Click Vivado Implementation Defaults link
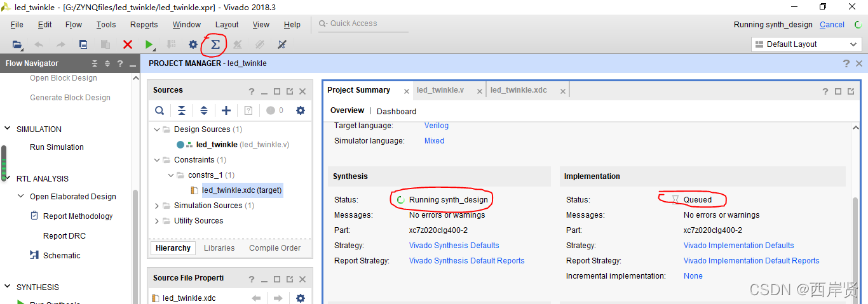 click(x=739, y=246)
